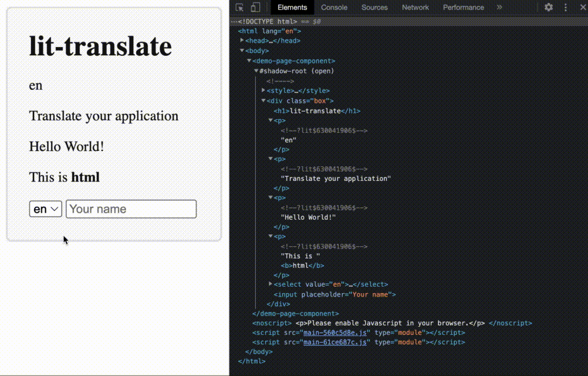Select the DOCTYPE html line
Screen dimensions: 588x376
coord(268,21)
